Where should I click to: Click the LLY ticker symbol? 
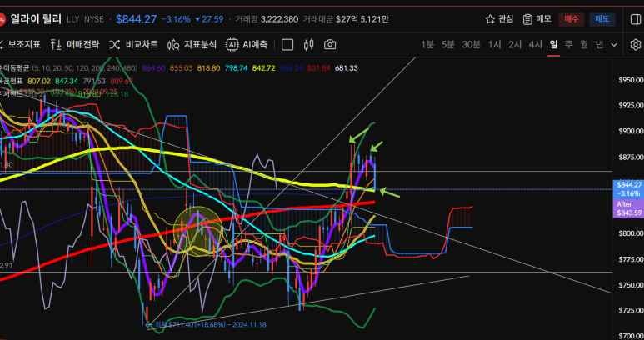(x=73, y=19)
